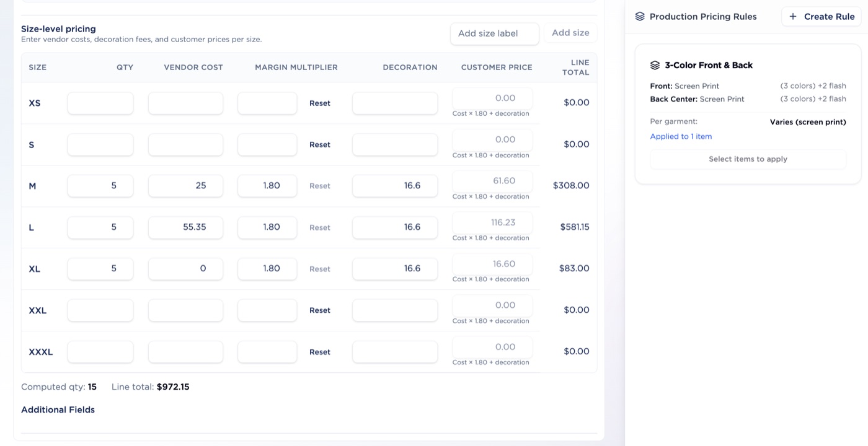Click the XS customer price field
Screen dimensions: 868x446
(492, 98)
